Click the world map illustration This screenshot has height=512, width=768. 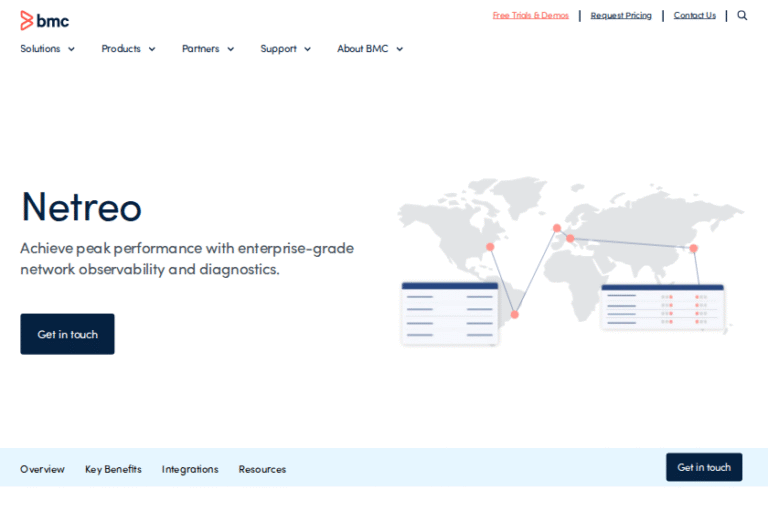click(571, 261)
